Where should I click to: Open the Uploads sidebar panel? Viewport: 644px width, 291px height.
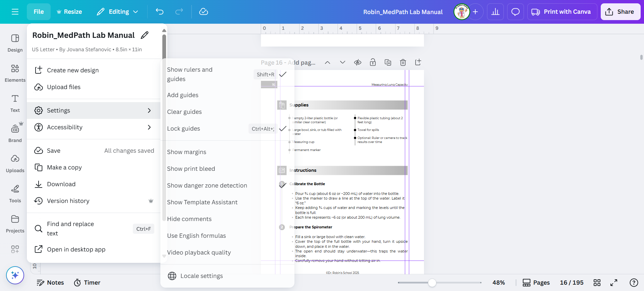(15, 163)
